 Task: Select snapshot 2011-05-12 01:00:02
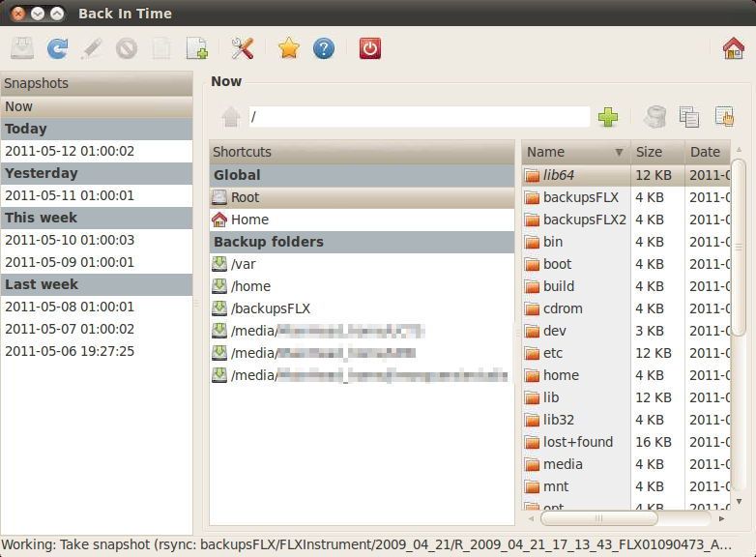(70, 151)
